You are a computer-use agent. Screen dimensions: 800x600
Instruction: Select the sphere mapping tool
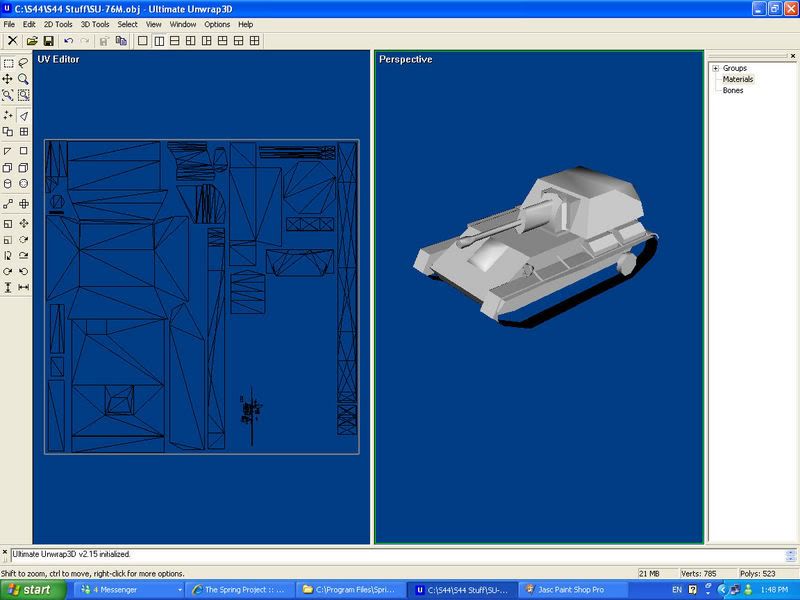pos(23,184)
